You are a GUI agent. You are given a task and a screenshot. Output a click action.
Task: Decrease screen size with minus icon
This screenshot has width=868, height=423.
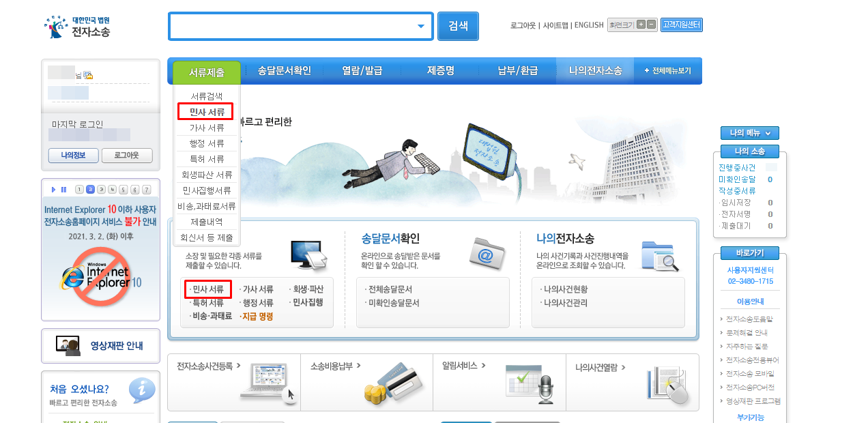tap(652, 25)
